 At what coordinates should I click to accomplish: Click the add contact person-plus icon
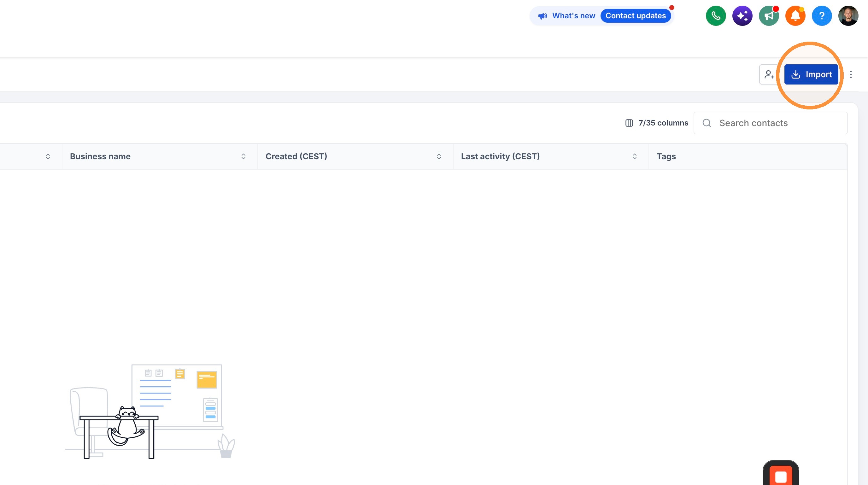(x=769, y=74)
